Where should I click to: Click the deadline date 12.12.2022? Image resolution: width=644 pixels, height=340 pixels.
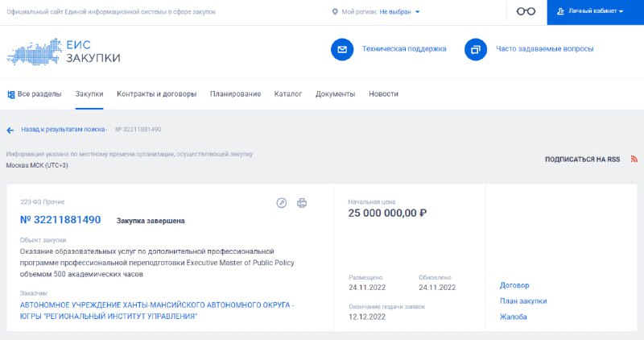click(367, 317)
